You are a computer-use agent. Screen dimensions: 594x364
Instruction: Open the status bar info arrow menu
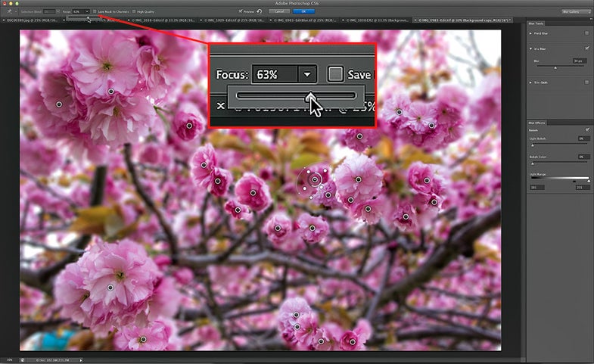pos(81,360)
